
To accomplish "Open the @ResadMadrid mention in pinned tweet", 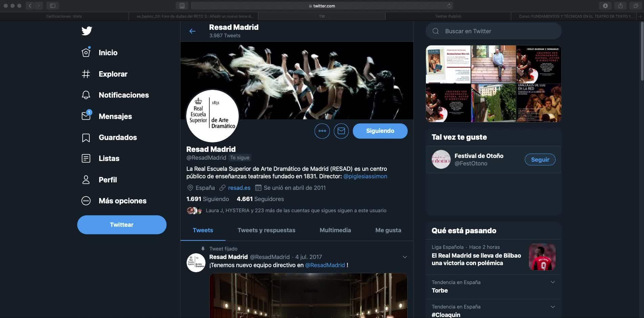I will click(325, 265).
